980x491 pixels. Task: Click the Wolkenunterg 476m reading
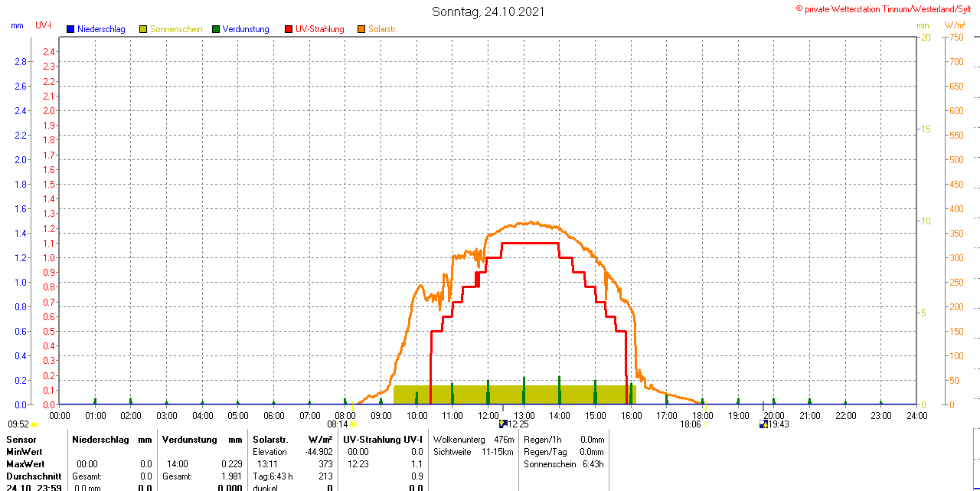click(473, 440)
